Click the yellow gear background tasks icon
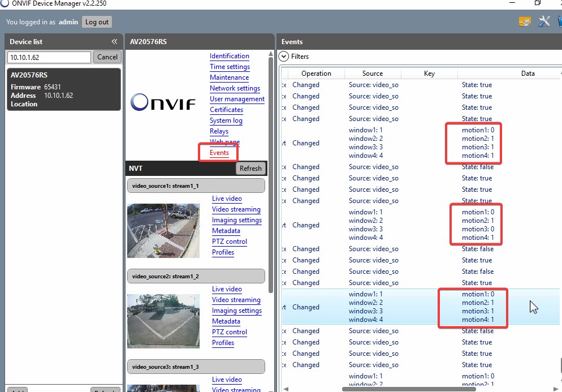 pos(525,21)
